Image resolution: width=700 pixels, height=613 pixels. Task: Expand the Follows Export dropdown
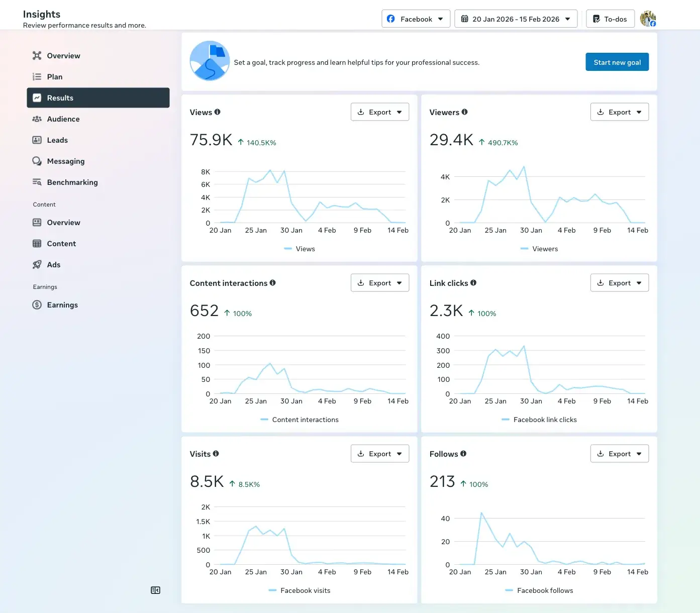620,454
